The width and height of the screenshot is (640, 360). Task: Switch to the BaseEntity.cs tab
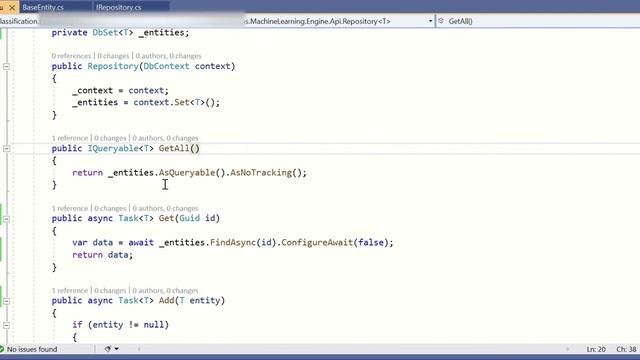(x=43, y=7)
